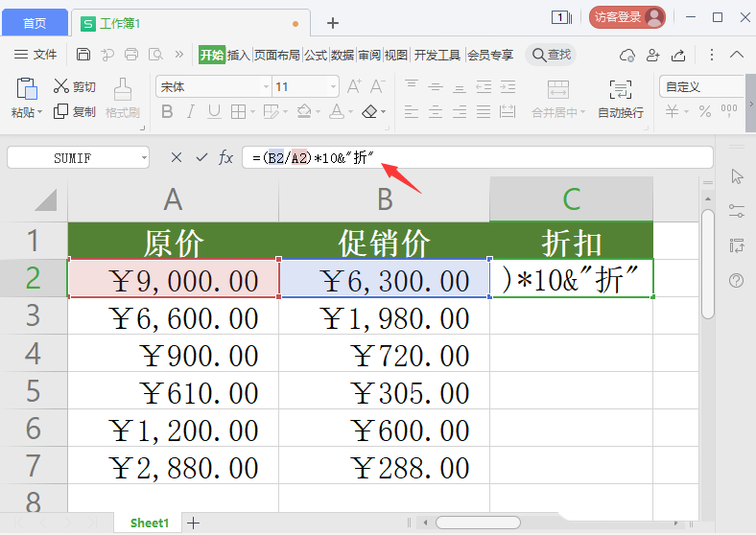
Task: Click the cloud sync icon
Action: (x=626, y=55)
